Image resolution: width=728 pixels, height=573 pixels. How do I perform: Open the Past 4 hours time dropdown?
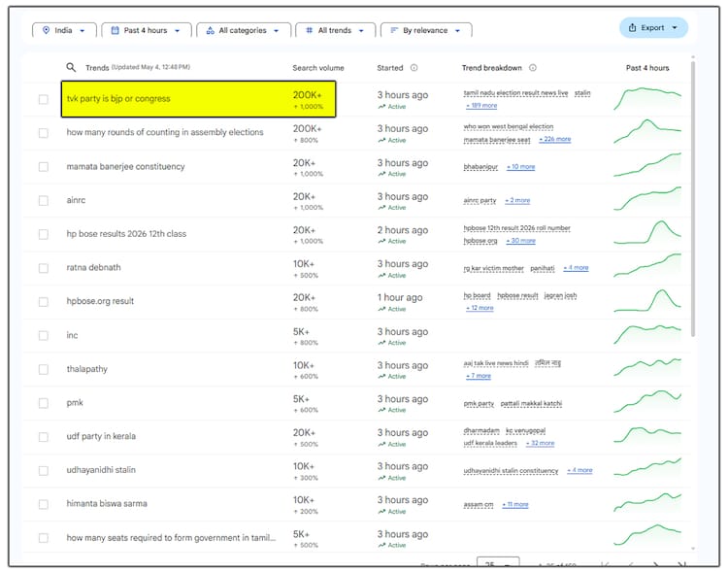[x=147, y=30]
